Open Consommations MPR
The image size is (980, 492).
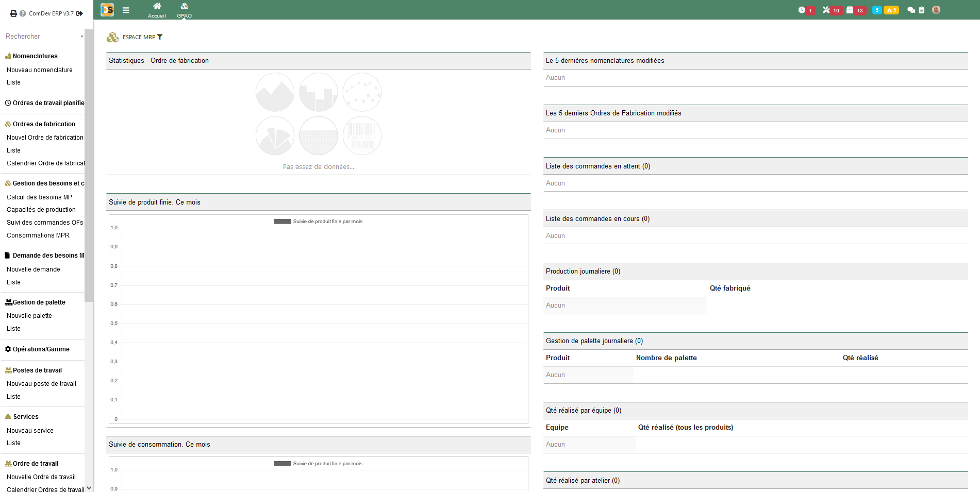tap(38, 235)
